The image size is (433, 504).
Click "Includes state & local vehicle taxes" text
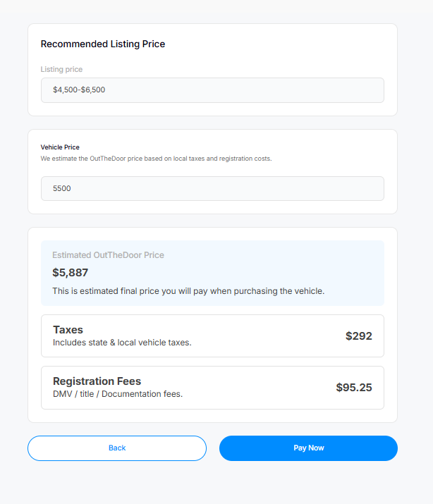point(122,343)
